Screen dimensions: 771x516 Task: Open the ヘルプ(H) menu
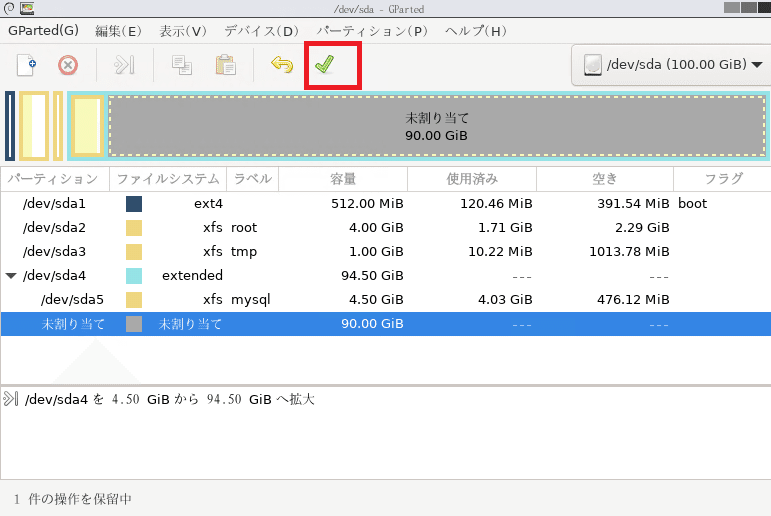click(475, 31)
